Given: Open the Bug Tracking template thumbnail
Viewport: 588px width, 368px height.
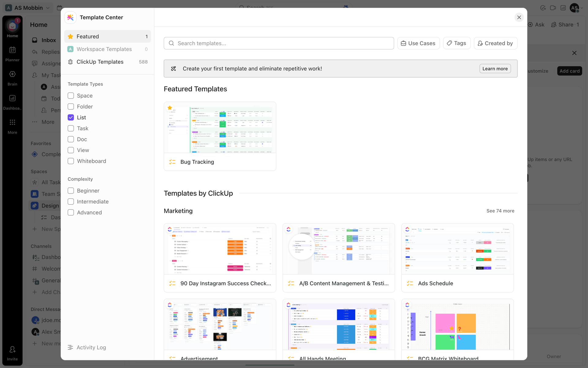Looking at the screenshot, I should [220, 128].
